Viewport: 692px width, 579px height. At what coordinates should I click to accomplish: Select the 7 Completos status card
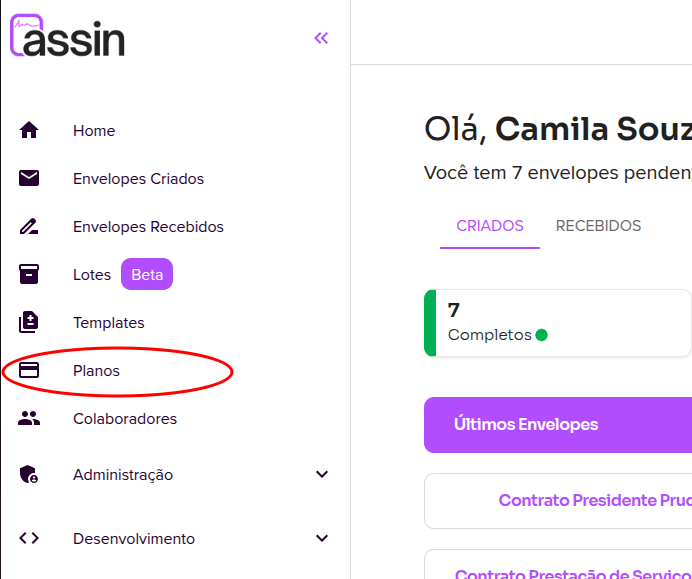tap(560, 323)
